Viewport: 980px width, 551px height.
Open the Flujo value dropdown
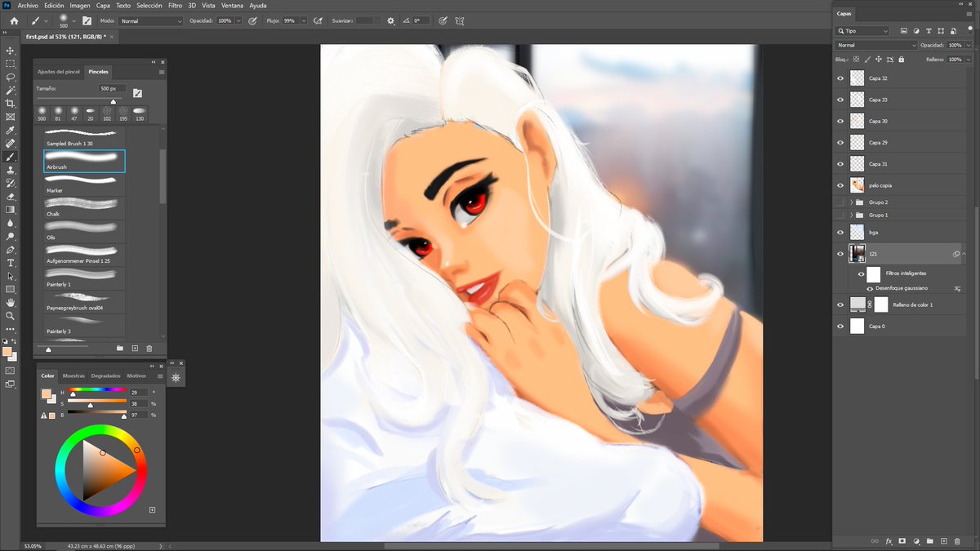(304, 20)
